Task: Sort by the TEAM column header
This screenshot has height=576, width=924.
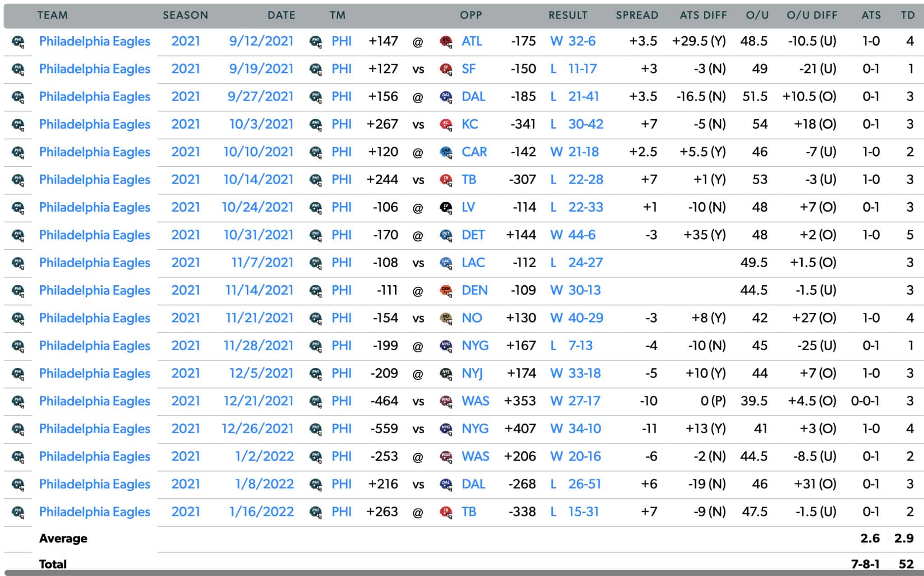Action: (52, 15)
